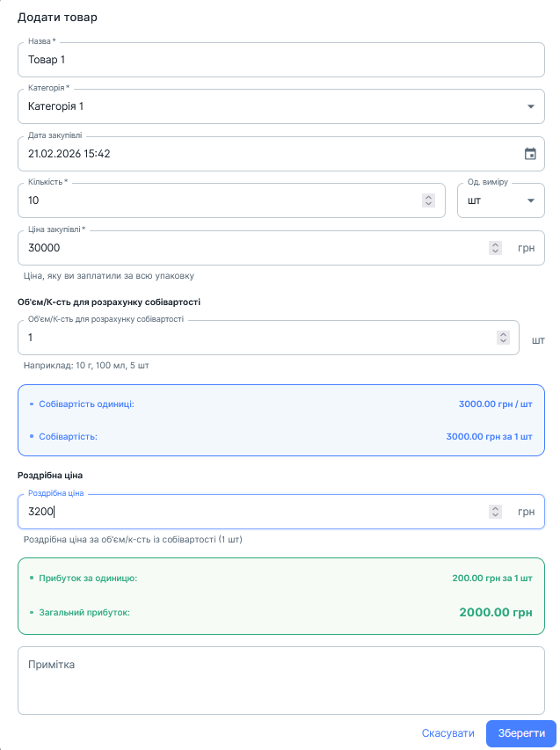Screen dimensions: 560x750
Task: Click into the Примітка notes textarea
Action: (x=281, y=681)
